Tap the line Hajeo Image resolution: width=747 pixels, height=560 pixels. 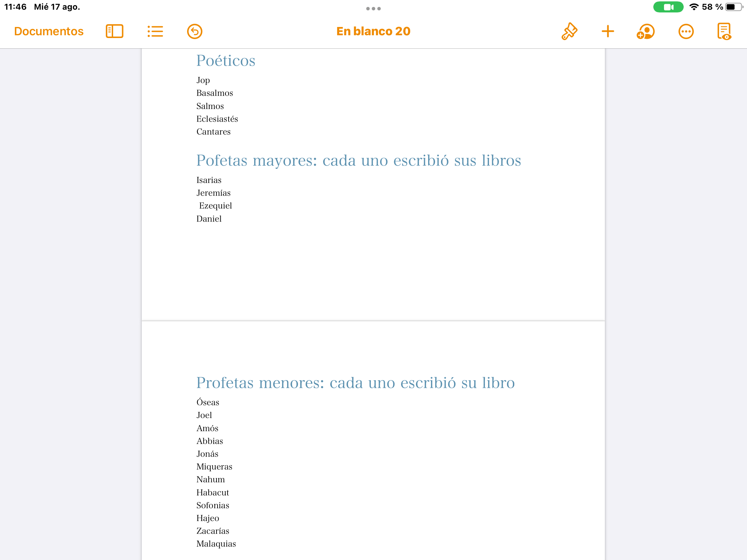tap(208, 518)
